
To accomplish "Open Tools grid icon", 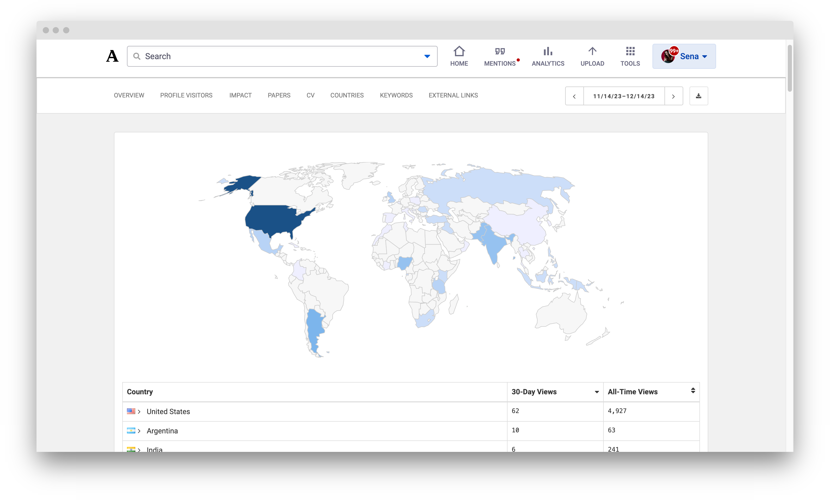I will (630, 51).
